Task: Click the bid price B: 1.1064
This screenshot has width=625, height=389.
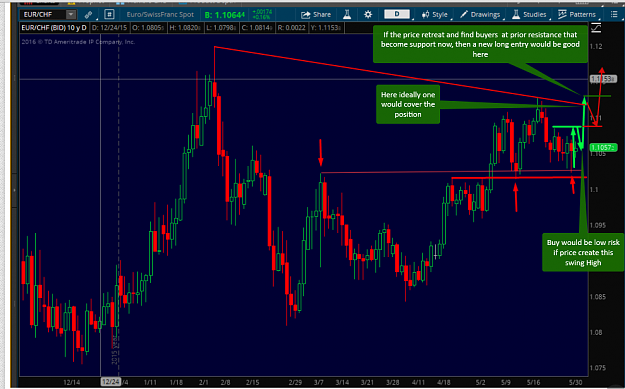Action: (224, 15)
